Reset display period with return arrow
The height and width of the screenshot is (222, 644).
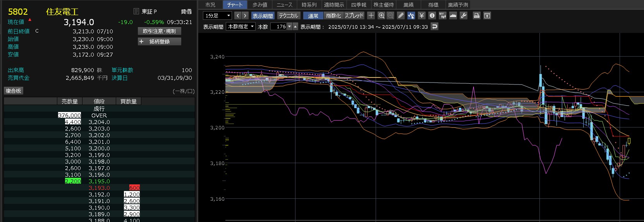[434, 27]
